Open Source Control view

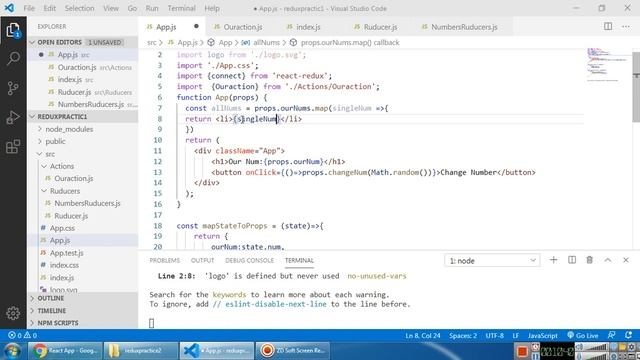point(13,88)
